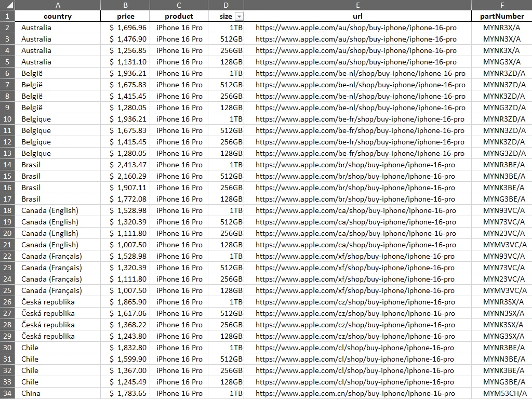Click part number MYNR3X/A
The image size is (532, 399).
(502, 28)
